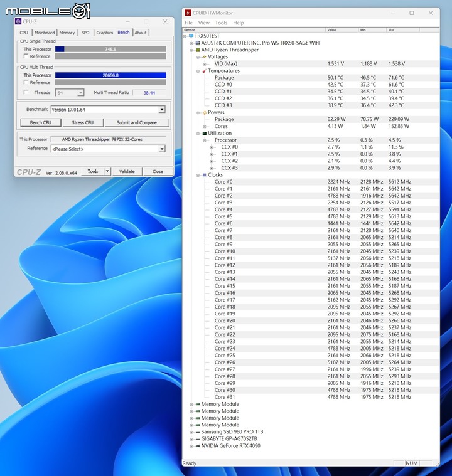Open HWMonitor File menu
452x476 pixels.
(x=188, y=23)
